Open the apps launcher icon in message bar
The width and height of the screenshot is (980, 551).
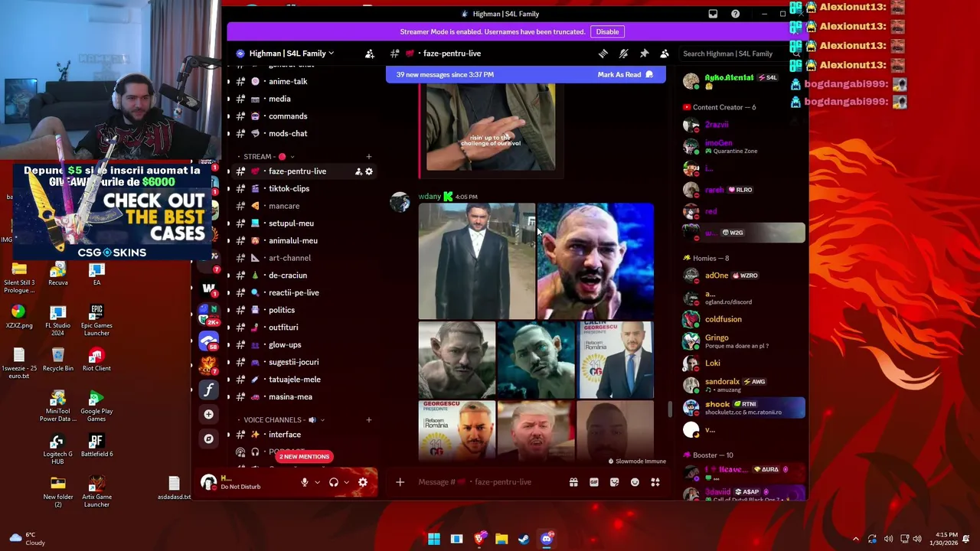click(655, 482)
